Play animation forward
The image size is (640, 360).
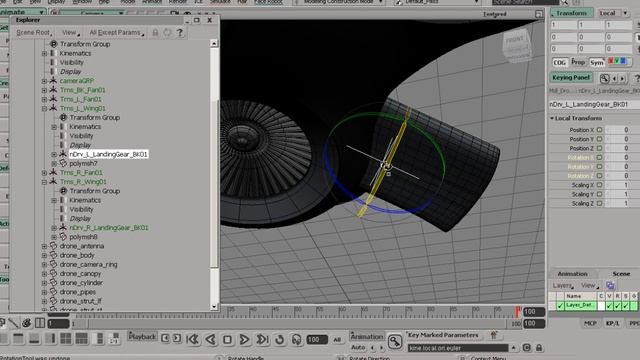[244, 339]
